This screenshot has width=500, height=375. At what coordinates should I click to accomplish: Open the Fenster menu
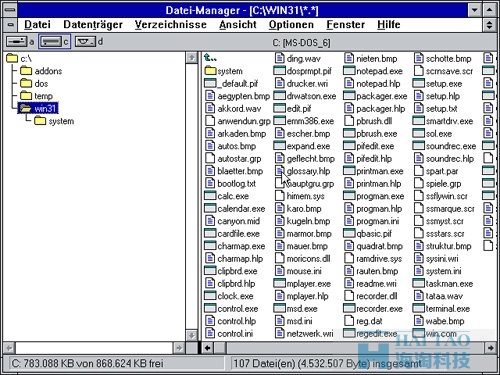coord(346,25)
